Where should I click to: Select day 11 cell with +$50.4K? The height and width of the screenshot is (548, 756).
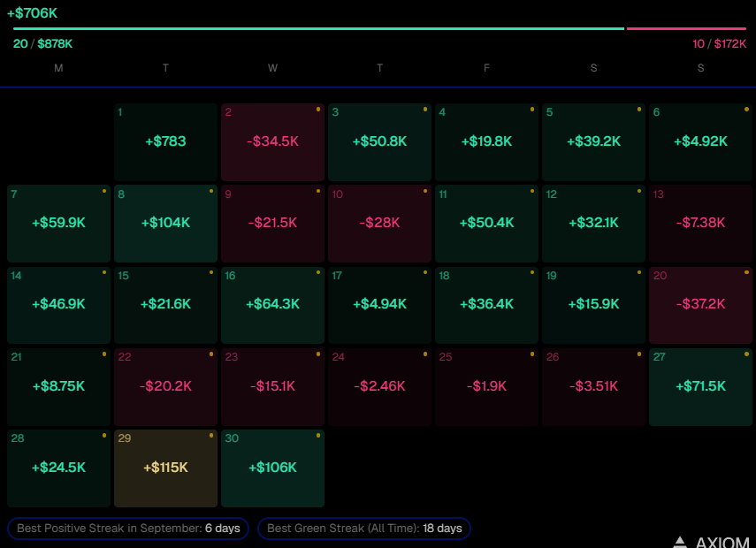[486, 224]
